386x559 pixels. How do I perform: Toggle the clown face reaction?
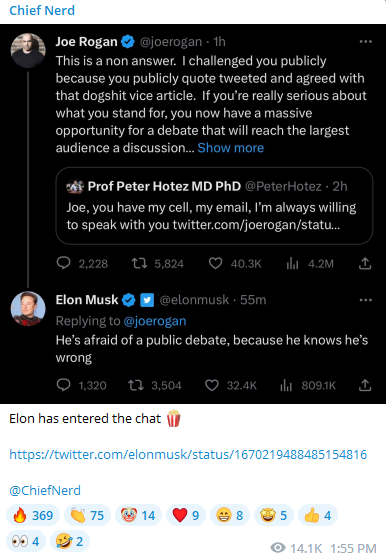pos(138,515)
